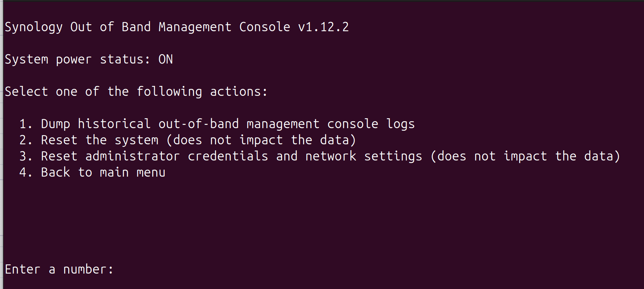
Task: Place cursor after 'Enter a number:' colon
Action: 118,270
